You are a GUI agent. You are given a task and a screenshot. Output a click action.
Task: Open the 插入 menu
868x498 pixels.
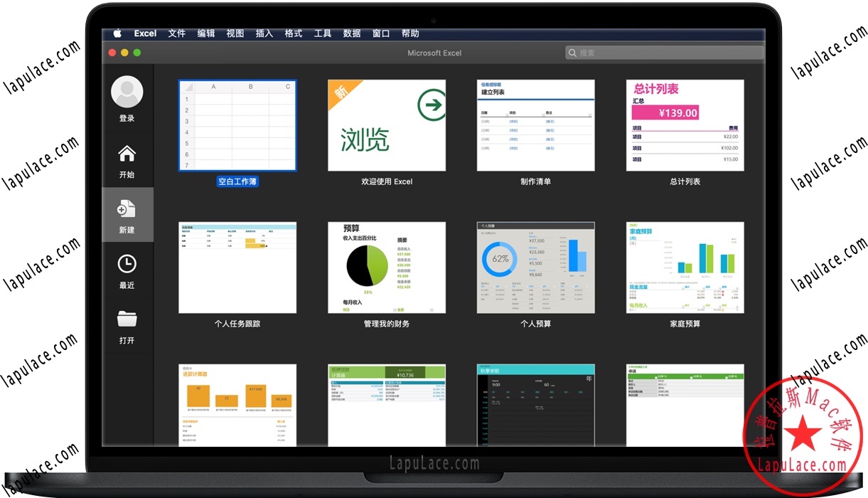coord(264,33)
